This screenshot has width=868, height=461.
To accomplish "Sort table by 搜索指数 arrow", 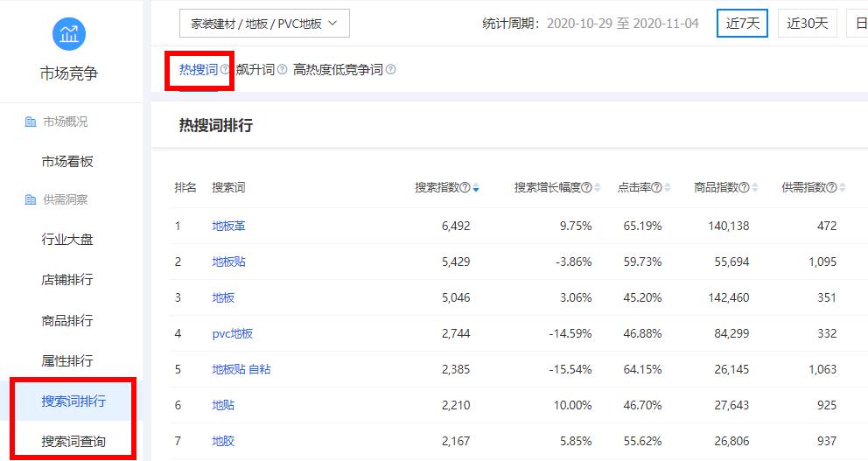I will point(475,189).
